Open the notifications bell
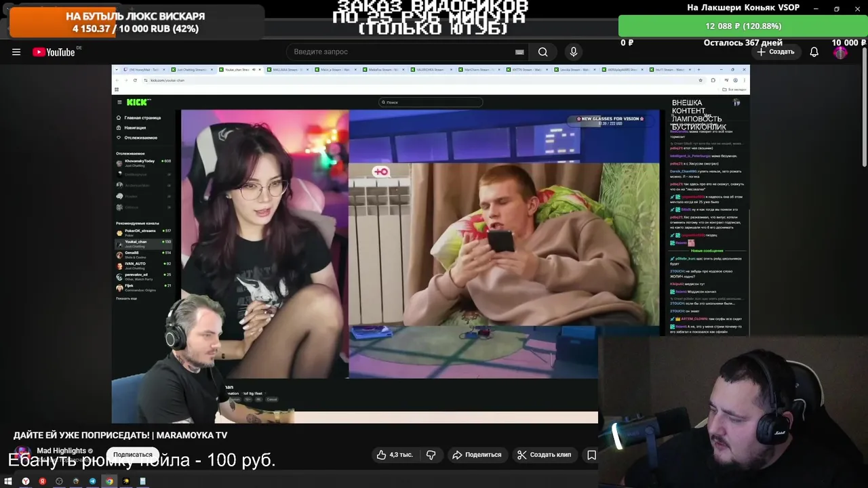Viewport: 868px width, 488px height. 814,52
